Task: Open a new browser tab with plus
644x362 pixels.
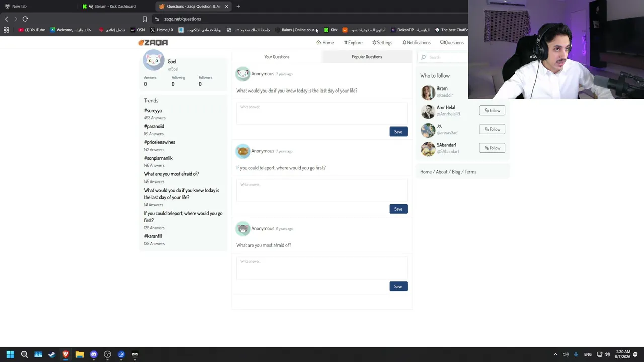Action: tap(238, 6)
